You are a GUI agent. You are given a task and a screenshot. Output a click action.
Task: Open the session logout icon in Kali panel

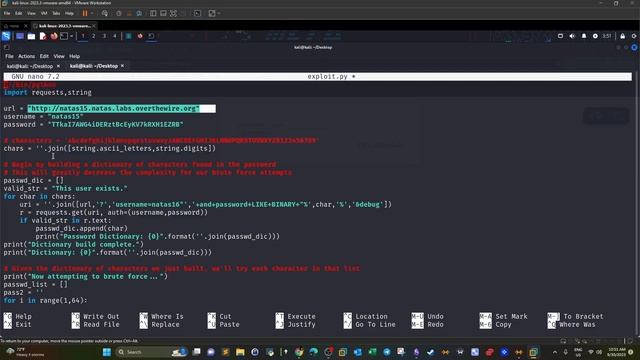coord(634,36)
